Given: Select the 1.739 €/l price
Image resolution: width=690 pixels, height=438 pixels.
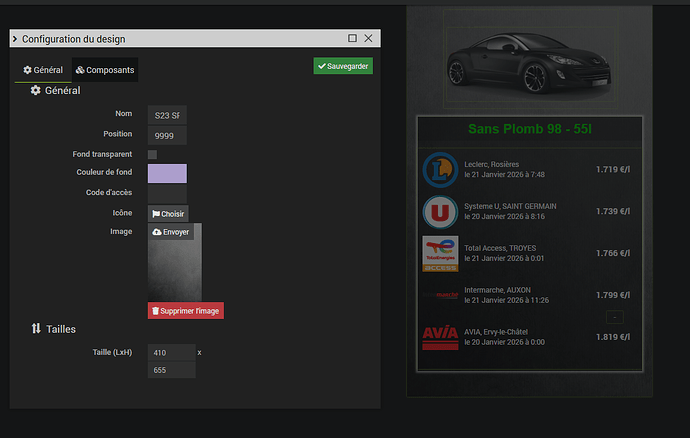Looking at the screenshot, I should 613,211.
